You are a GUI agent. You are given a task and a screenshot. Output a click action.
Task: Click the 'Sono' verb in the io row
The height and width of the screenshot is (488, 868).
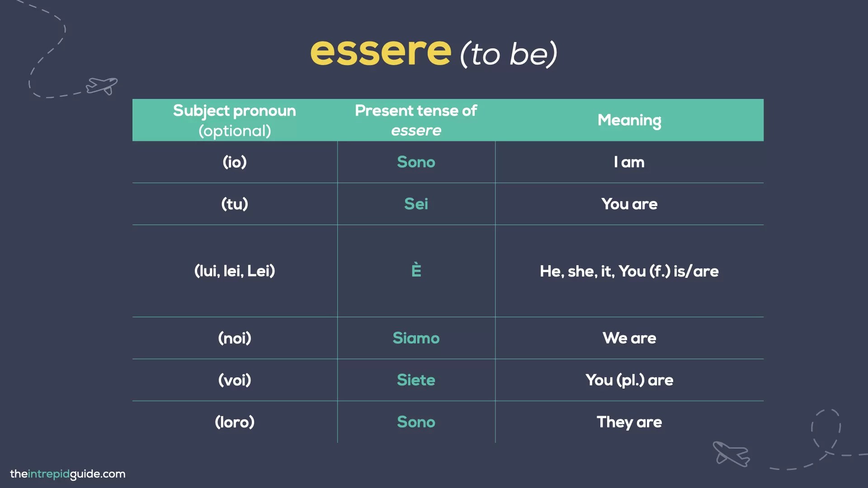coord(416,162)
